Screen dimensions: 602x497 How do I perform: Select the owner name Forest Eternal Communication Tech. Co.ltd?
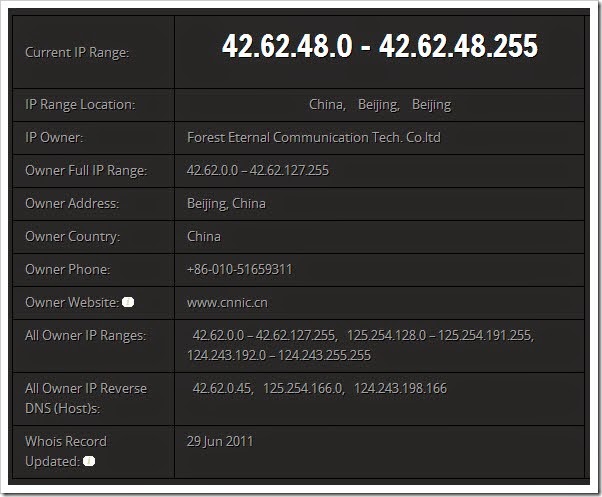coord(314,137)
